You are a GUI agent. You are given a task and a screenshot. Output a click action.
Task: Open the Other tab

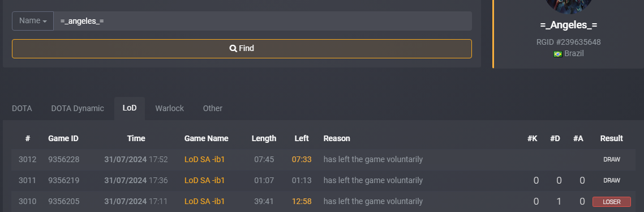pyautogui.click(x=213, y=108)
